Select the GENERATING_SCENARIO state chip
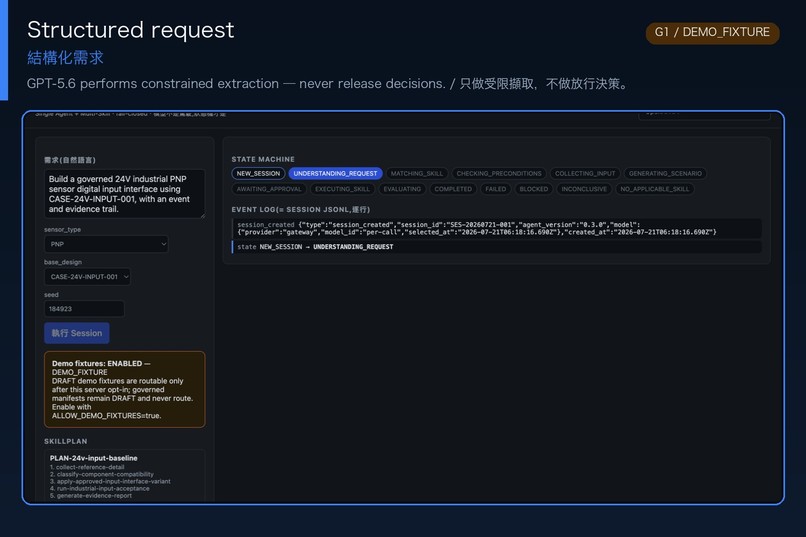The width and height of the screenshot is (806, 537). click(x=665, y=174)
